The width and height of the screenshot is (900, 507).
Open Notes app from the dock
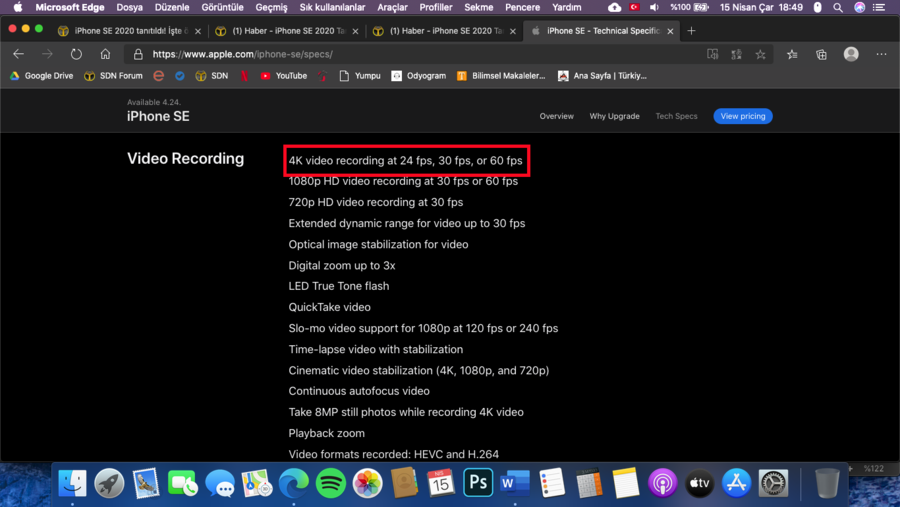626,483
